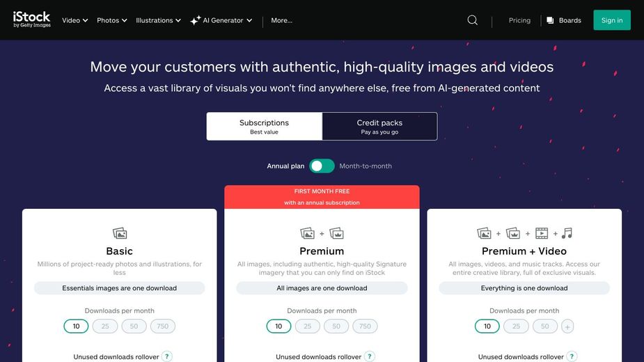Click the music note icon in Premium + Video
The image size is (644, 362).
[567, 233]
